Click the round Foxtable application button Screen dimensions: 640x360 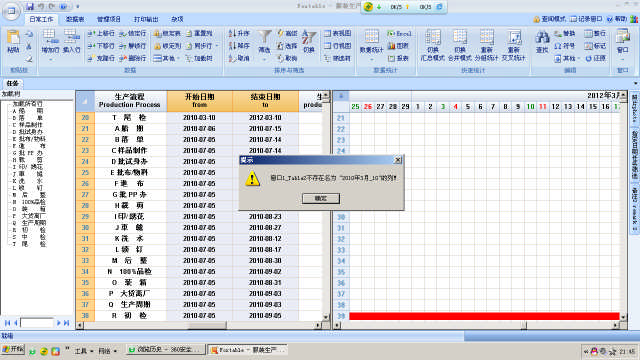(x=11, y=11)
